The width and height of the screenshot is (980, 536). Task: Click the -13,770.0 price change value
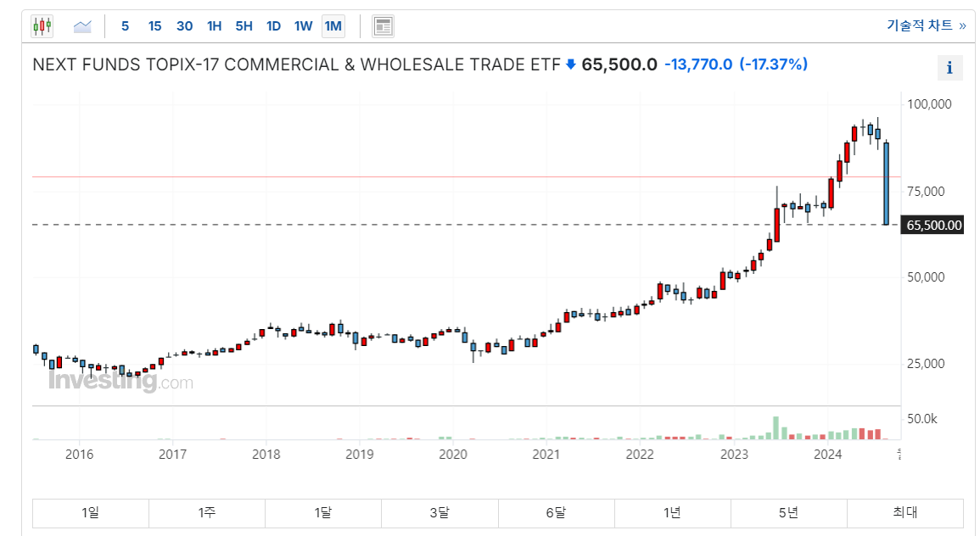coord(698,64)
